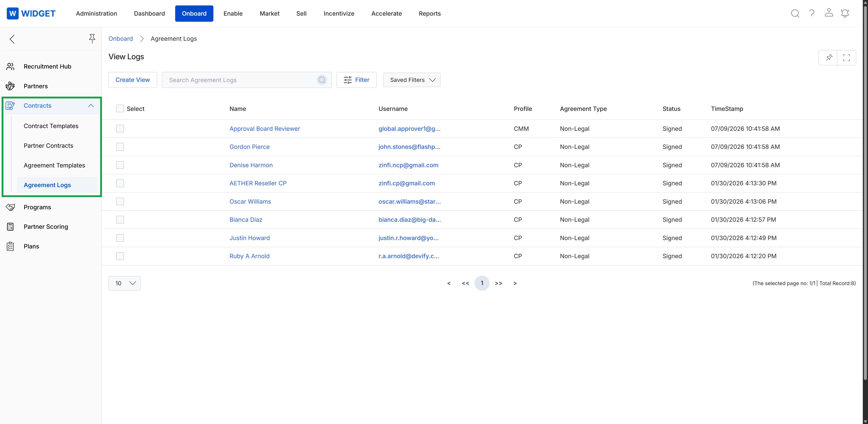
Task: Open the Accelerate menu
Action: 387,14
